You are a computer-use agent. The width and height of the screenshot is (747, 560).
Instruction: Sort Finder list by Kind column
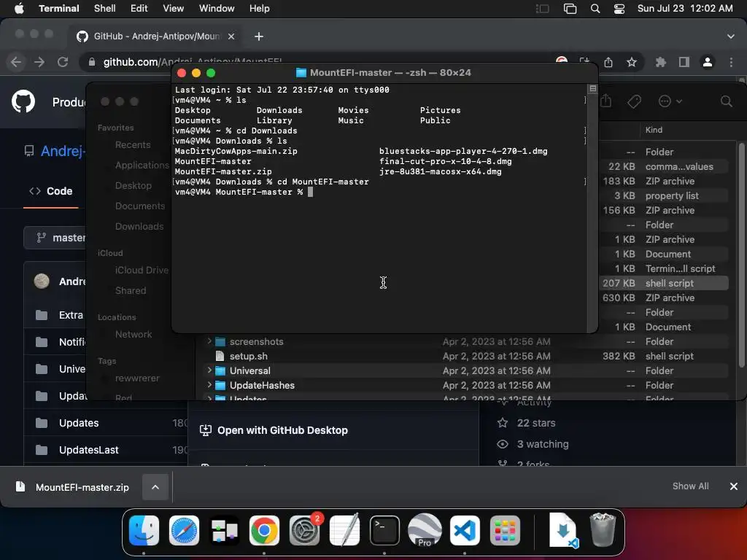tap(654, 130)
